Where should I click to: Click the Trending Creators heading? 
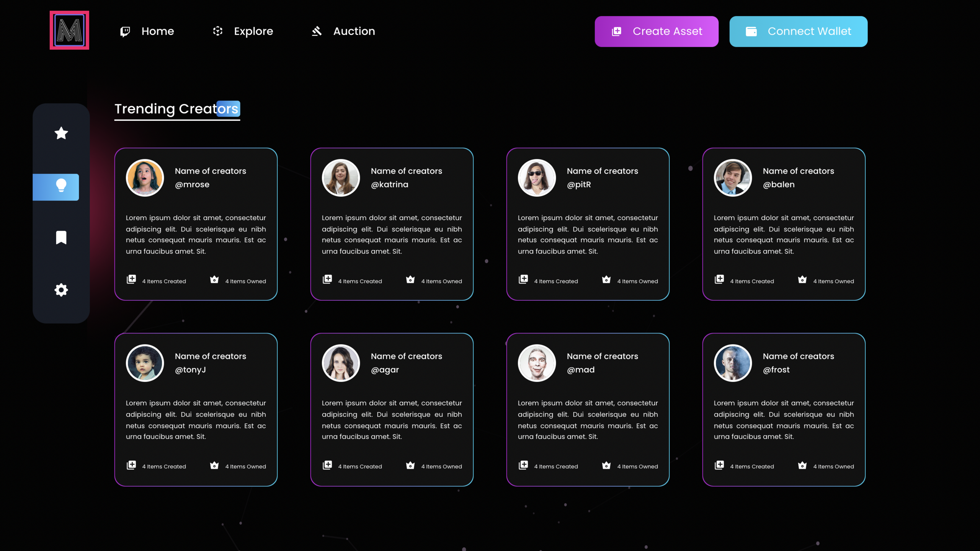pyautogui.click(x=177, y=109)
